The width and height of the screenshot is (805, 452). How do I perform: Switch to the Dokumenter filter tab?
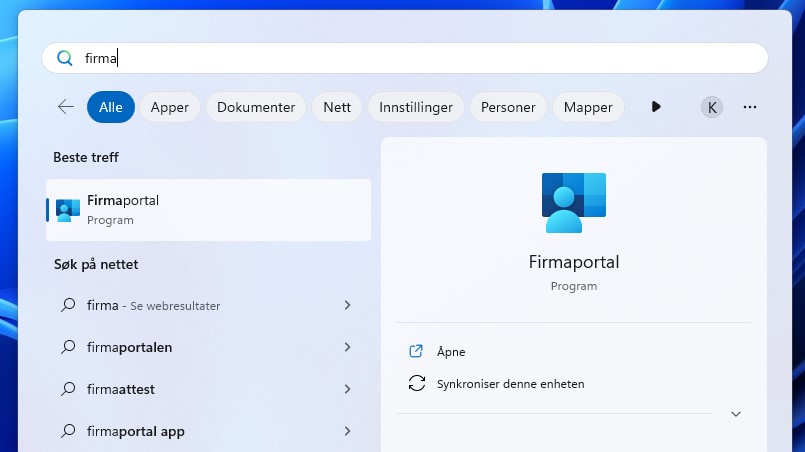pyautogui.click(x=256, y=107)
